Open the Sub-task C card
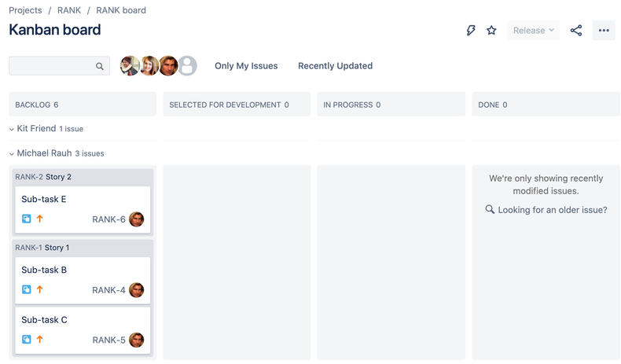The image size is (621, 364). [83, 330]
